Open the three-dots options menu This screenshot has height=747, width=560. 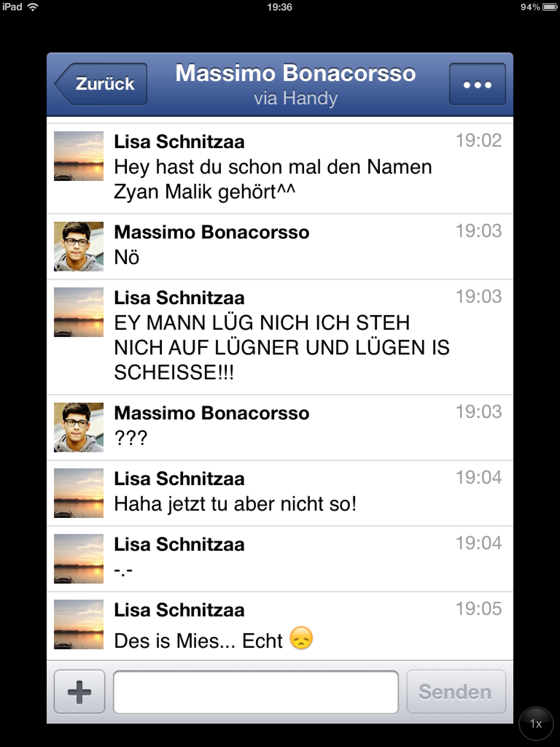[477, 84]
